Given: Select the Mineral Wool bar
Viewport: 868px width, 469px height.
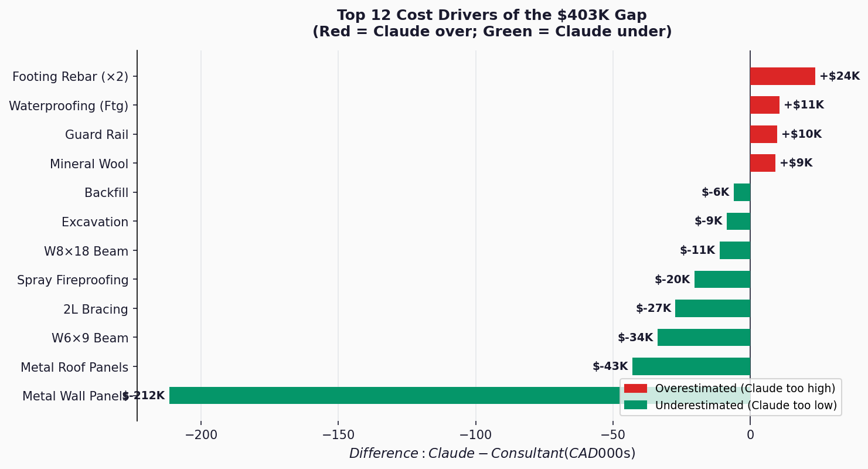Looking at the screenshot, I should pos(763,163).
